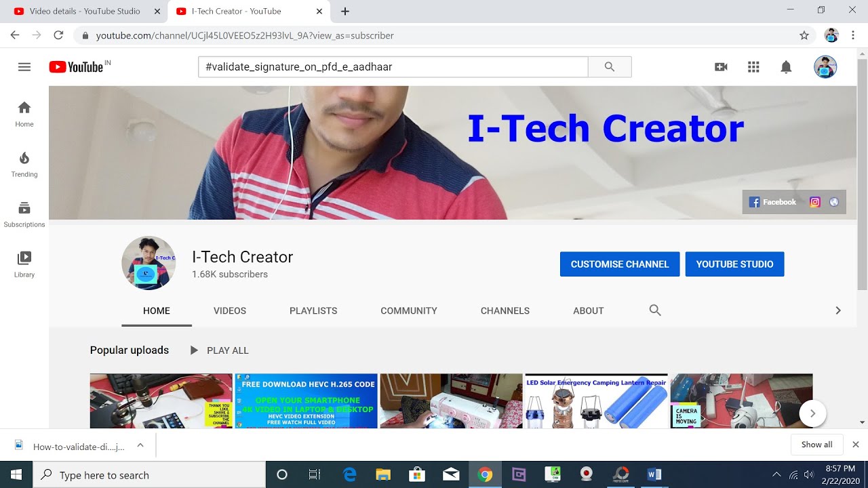Click the website globe icon on banner
This screenshot has width=868, height=488.
[x=834, y=202]
